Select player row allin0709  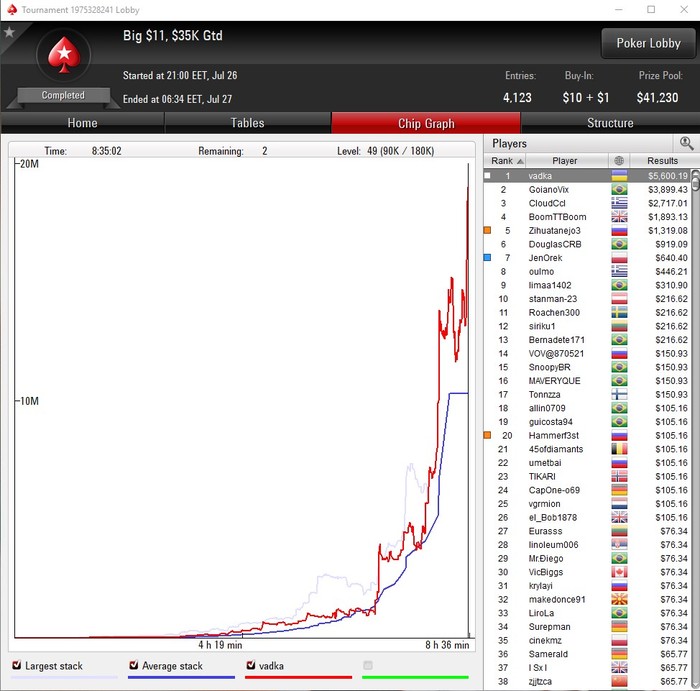[588, 408]
